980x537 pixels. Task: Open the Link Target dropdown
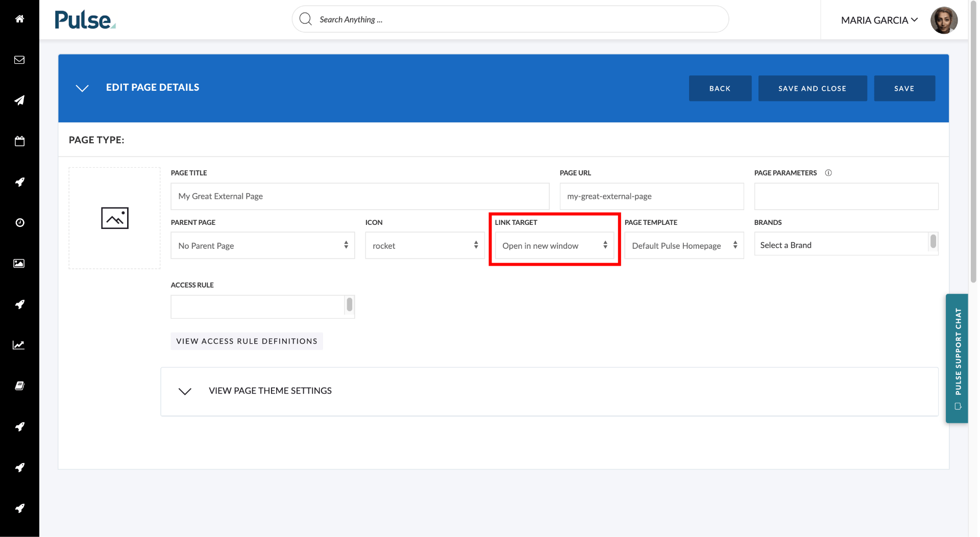click(554, 246)
